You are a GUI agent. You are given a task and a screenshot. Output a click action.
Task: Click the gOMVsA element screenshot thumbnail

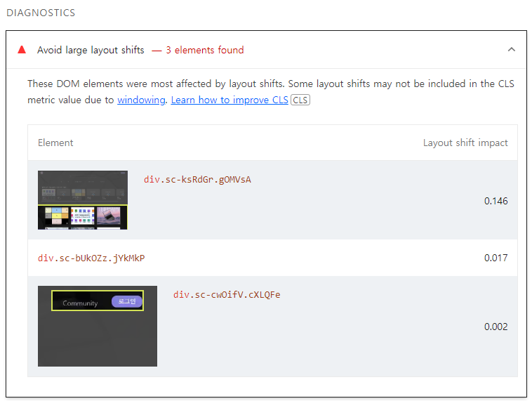coord(82,200)
